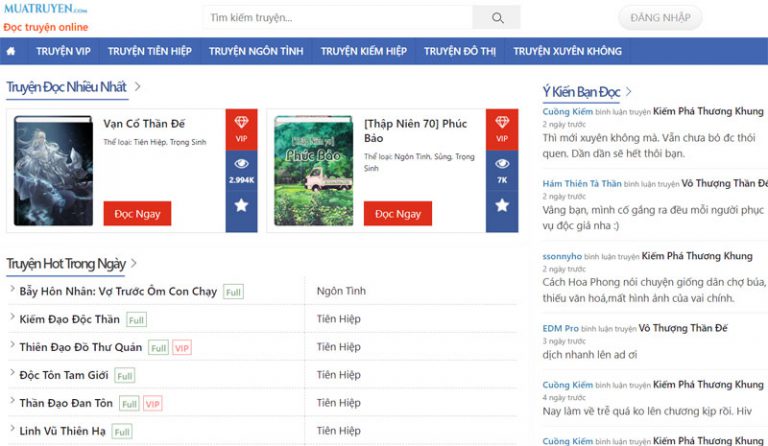Open Vô Thượng Thần Đế from EDM Pro comment
The width and height of the screenshot is (768, 446).
(x=683, y=328)
